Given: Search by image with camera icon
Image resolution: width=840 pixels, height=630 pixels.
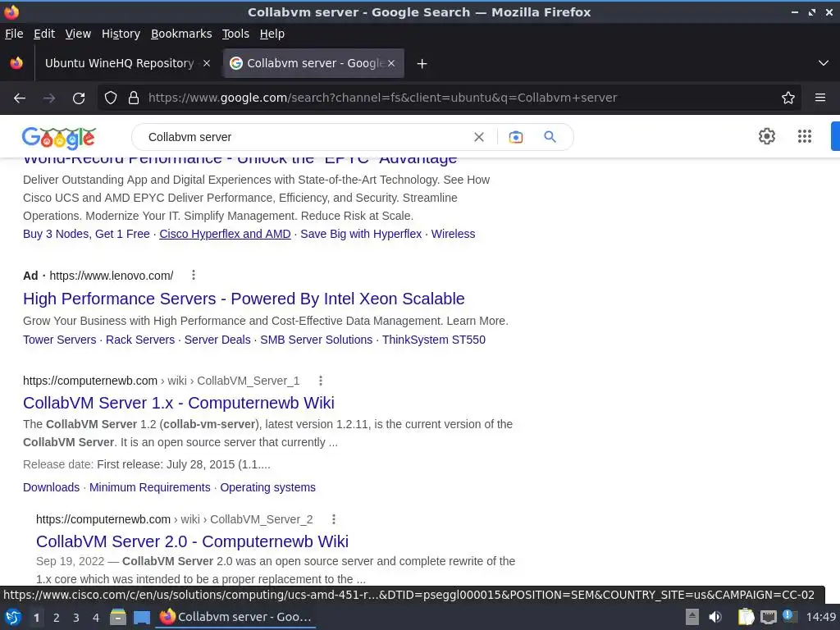Looking at the screenshot, I should pos(516,137).
